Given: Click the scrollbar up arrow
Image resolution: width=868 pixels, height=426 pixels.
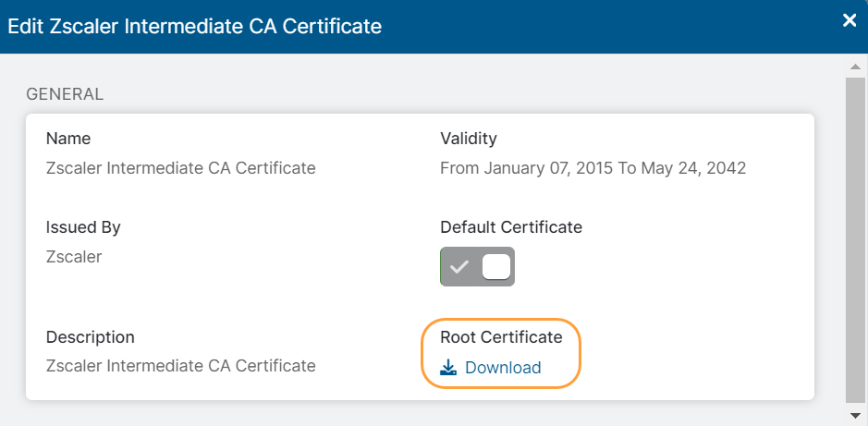Looking at the screenshot, I should coord(855,67).
